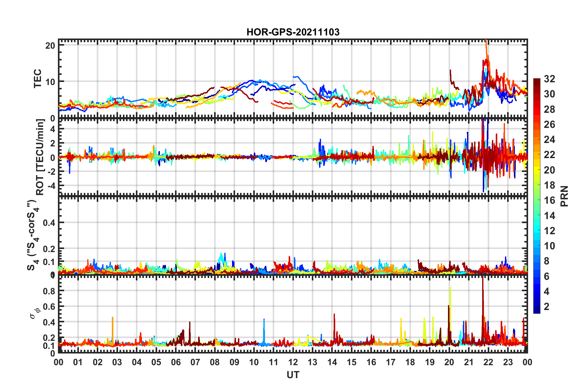586x392 pixels.
Task: Click colorbar tick label 16
Action: point(549,200)
